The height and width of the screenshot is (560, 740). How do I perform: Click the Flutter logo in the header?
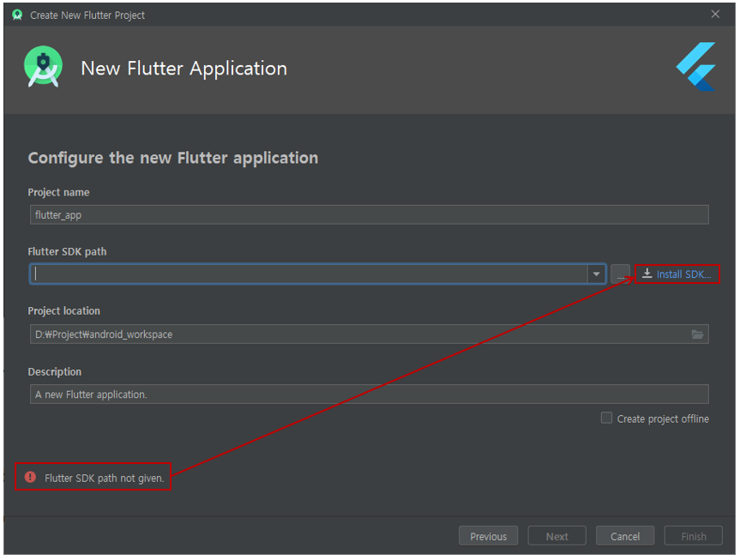click(x=696, y=67)
